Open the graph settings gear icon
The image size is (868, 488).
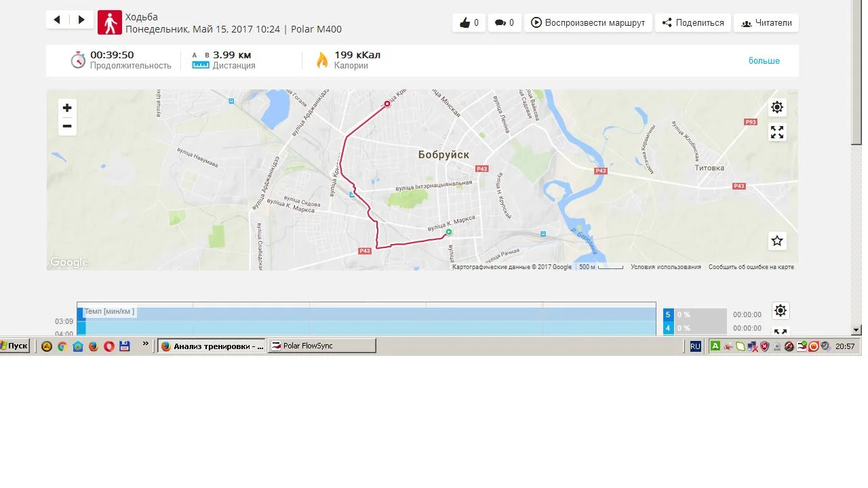[x=781, y=310]
